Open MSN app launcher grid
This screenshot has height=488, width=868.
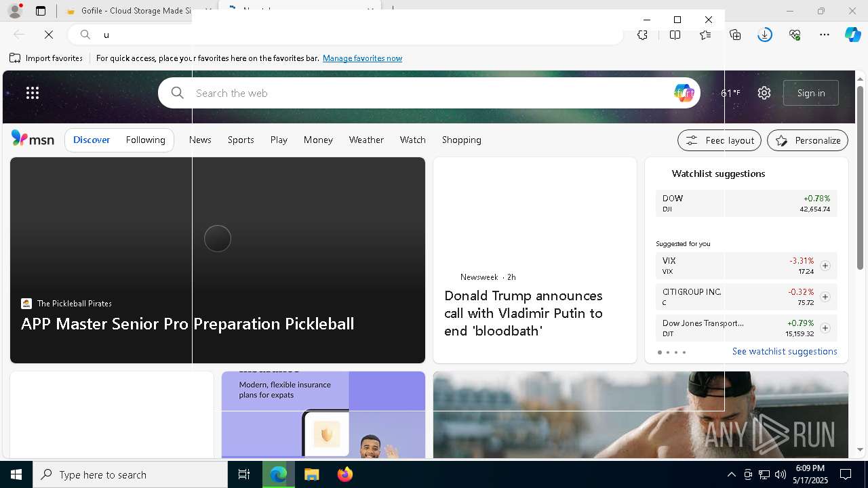(33, 93)
